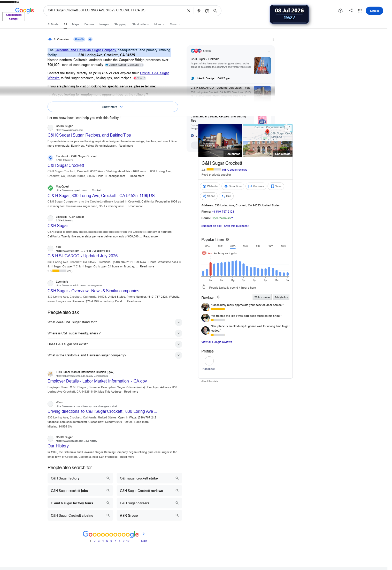392x570 pixels.
Task: Click next page arrow in pagination
Action: click(x=144, y=534)
